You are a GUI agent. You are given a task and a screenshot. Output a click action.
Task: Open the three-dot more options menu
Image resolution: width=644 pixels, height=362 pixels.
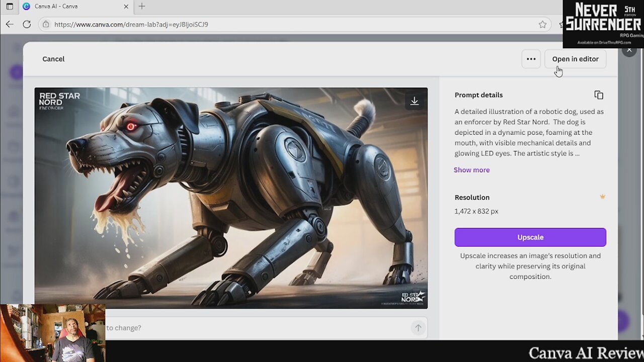tap(531, 59)
